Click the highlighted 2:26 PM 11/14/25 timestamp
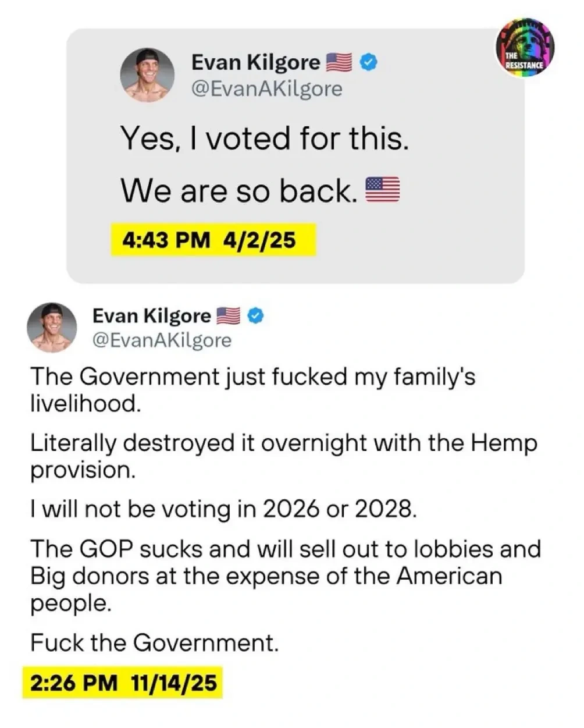584x728 pixels. [x=123, y=681]
